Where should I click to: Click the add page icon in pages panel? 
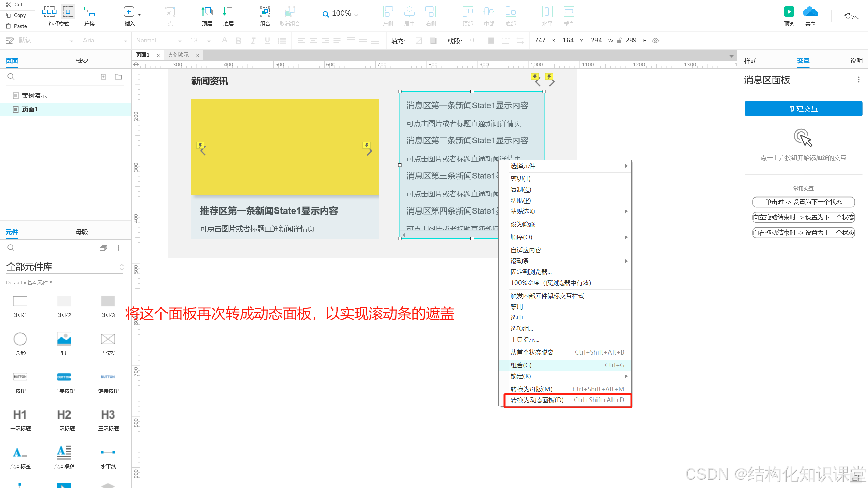click(103, 77)
